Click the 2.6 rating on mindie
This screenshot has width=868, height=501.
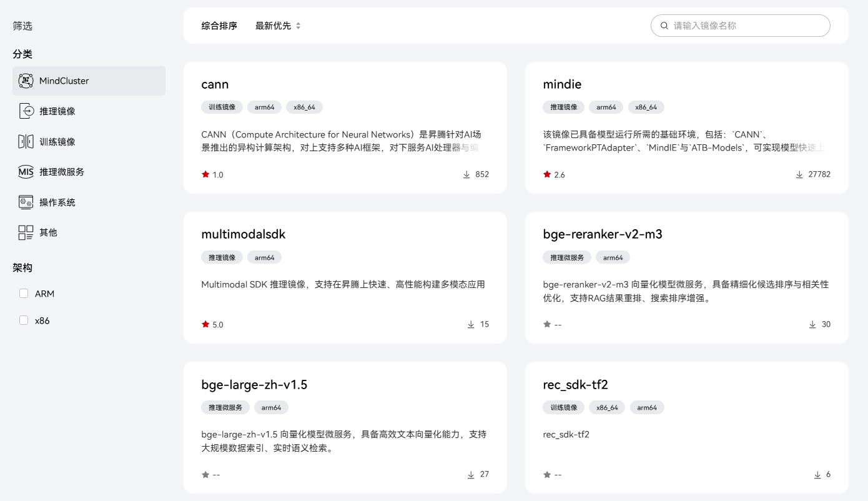click(560, 175)
